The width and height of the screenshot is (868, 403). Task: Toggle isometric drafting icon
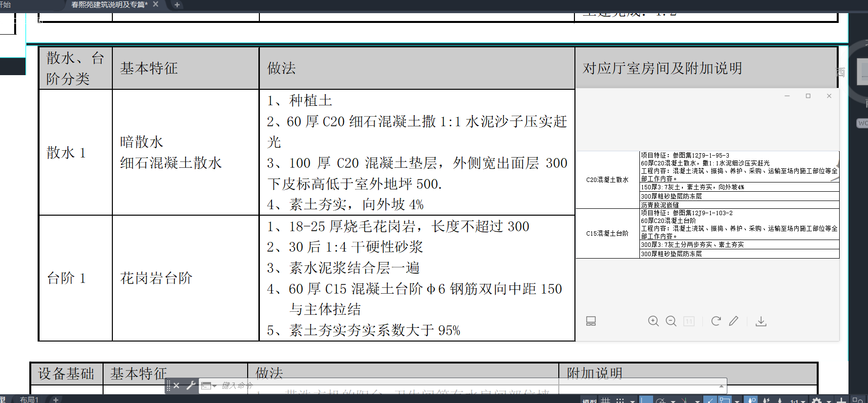pos(685,400)
